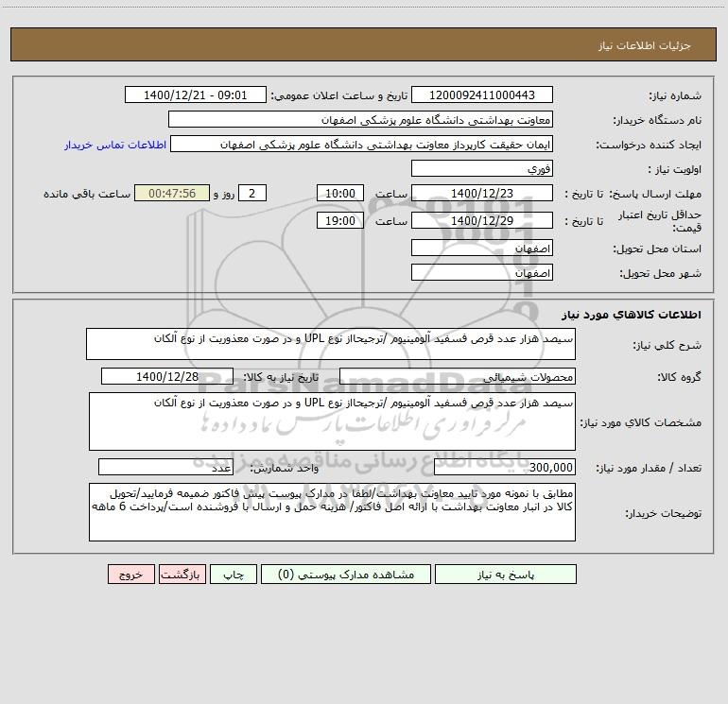Click the response deadline time 10:00
The height and width of the screenshot is (704, 728).
tap(339, 193)
